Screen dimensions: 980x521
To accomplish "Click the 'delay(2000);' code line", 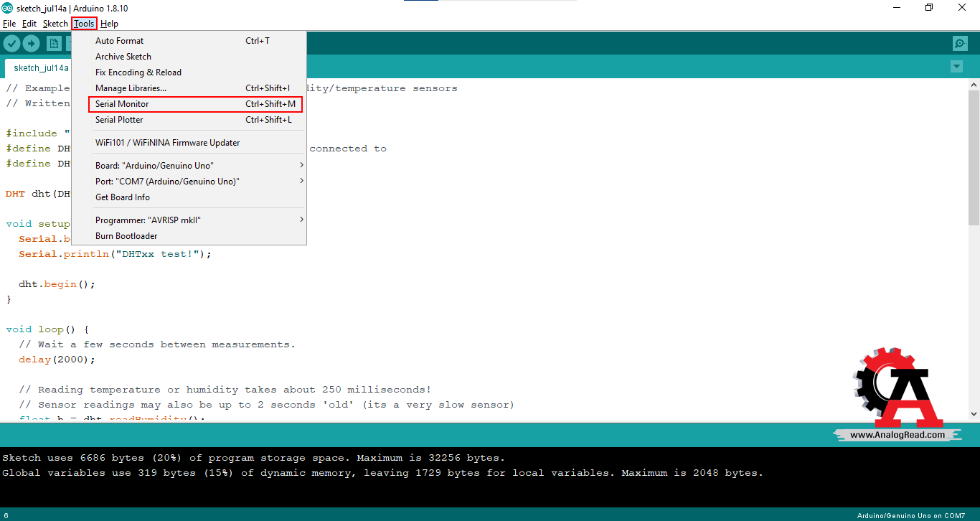I will [x=57, y=360].
